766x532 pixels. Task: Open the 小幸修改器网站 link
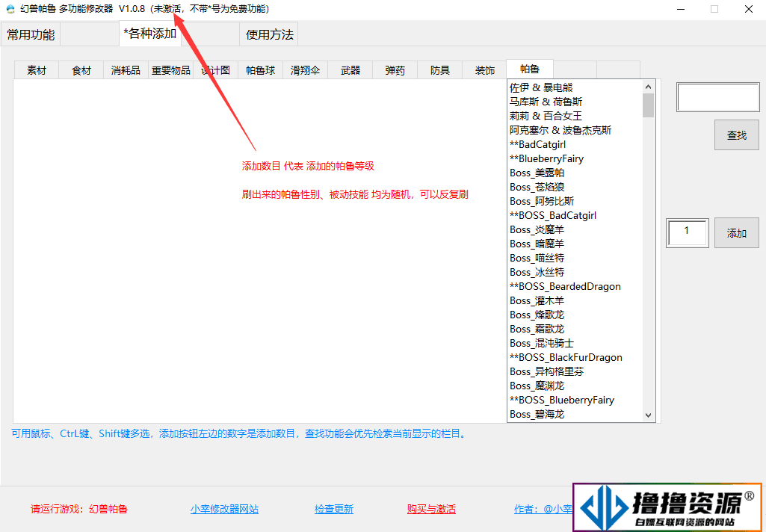pyautogui.click(x=224, y=509)
